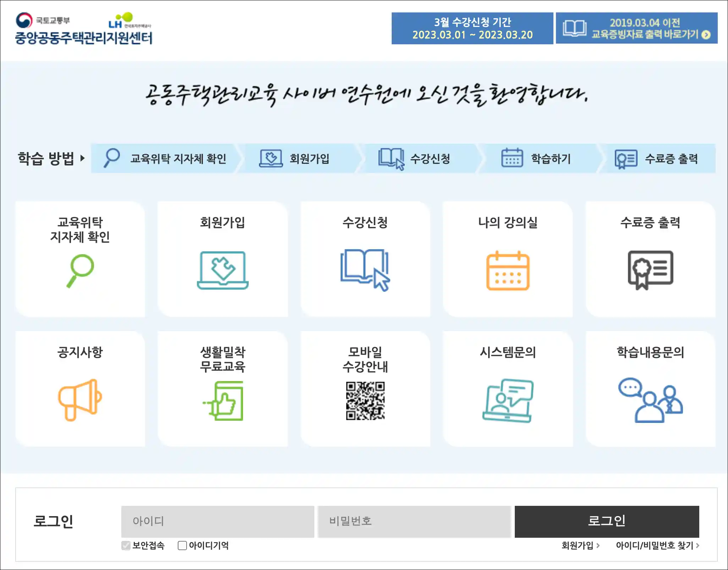The width and height of the screenshot is (728, 570).
Task: Click the 공지사항 card title
Action: 80,352
